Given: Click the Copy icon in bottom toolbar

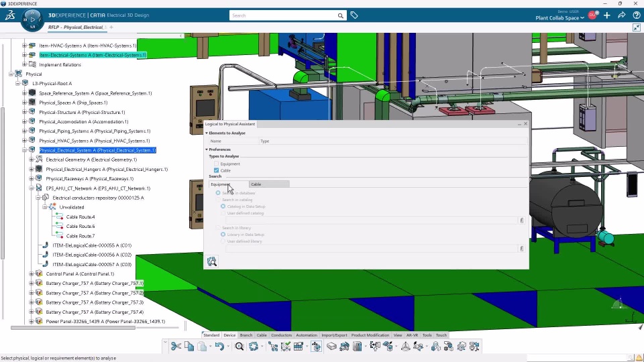Looking at the screenshot, I should [x=189, y=347].
